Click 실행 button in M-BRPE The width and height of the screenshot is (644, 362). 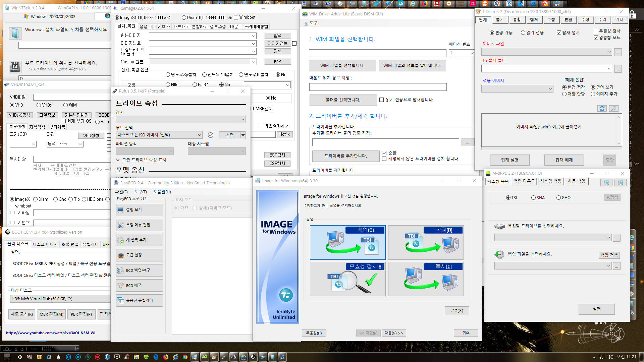pos(597,309)
